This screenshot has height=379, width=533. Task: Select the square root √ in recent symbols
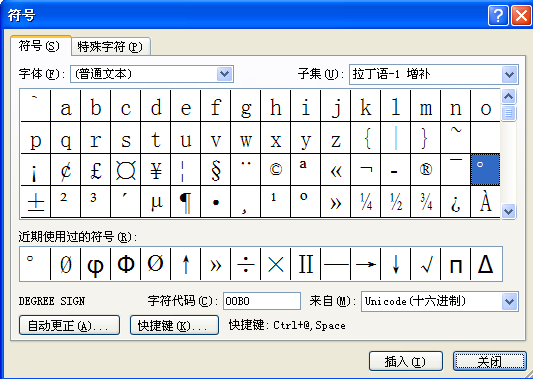click(426, 264)
